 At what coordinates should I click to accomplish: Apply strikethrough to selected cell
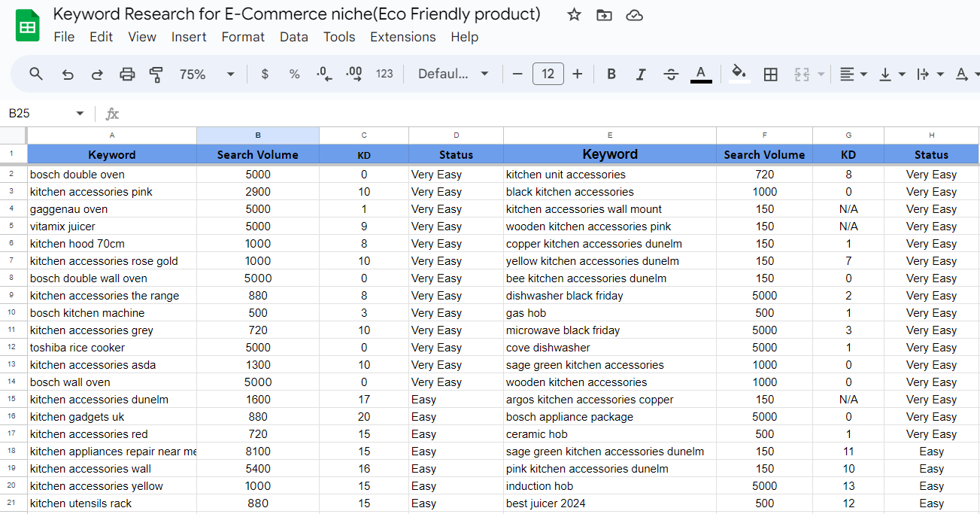(671, 74)
